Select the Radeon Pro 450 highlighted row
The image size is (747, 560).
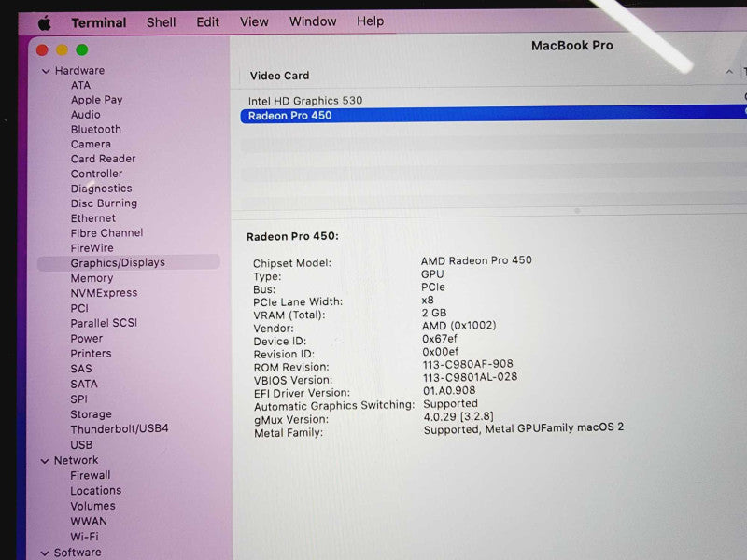point(494,115)
